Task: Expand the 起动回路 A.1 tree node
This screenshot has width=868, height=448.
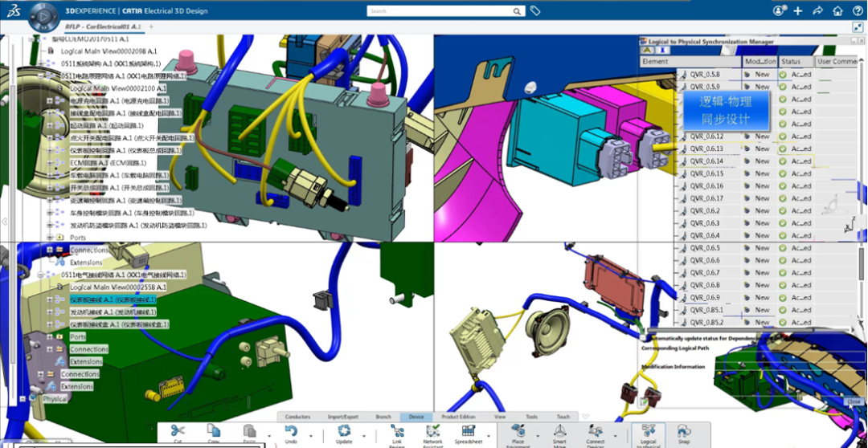Action: 50,125
